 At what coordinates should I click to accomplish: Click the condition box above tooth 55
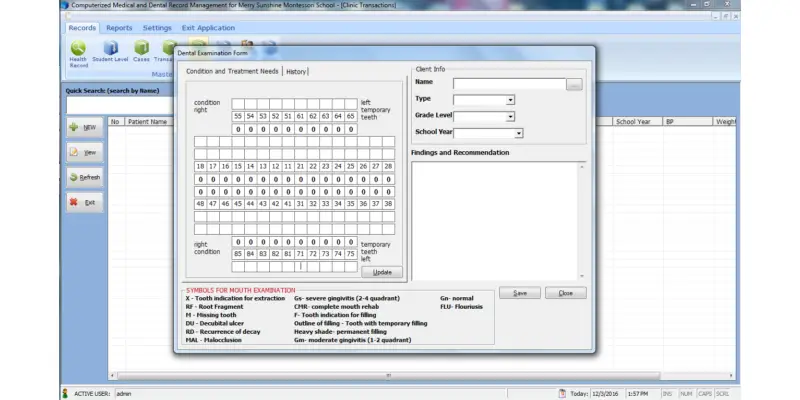click(x=238, y=104)
